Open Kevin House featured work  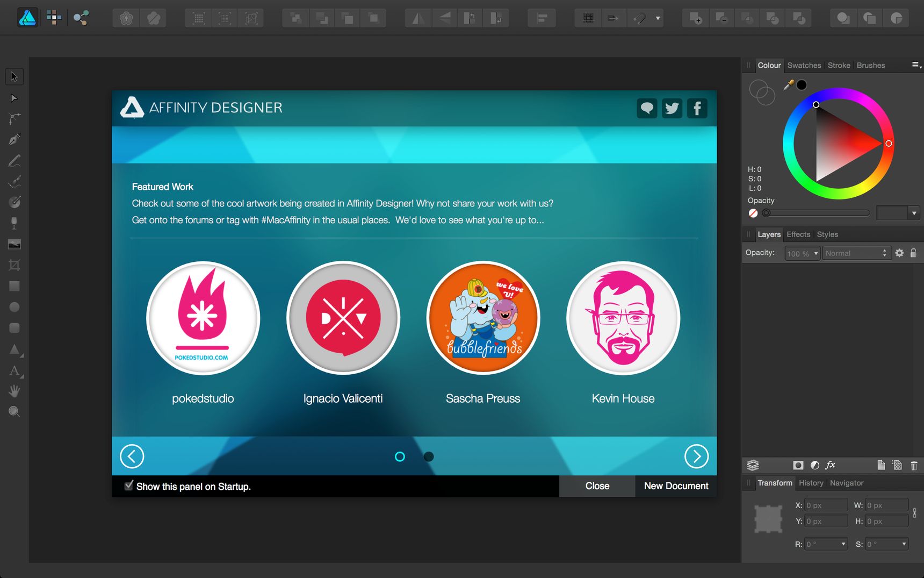tap(623, 318)
